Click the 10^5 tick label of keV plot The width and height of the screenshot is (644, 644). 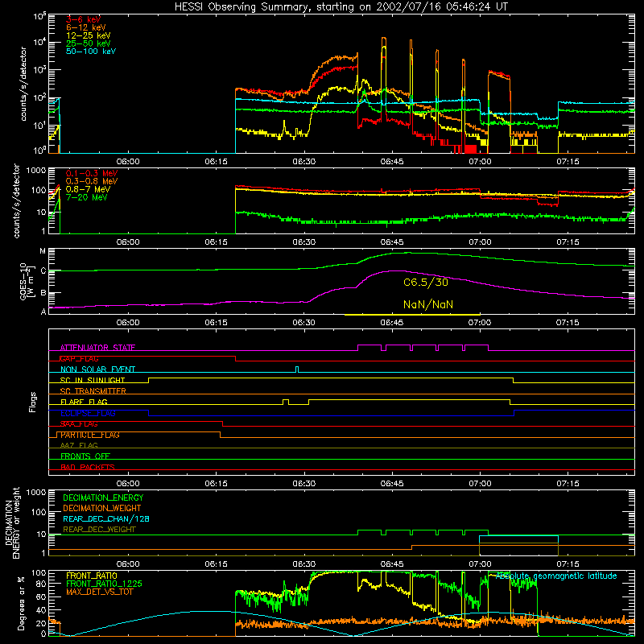point(39,16)
